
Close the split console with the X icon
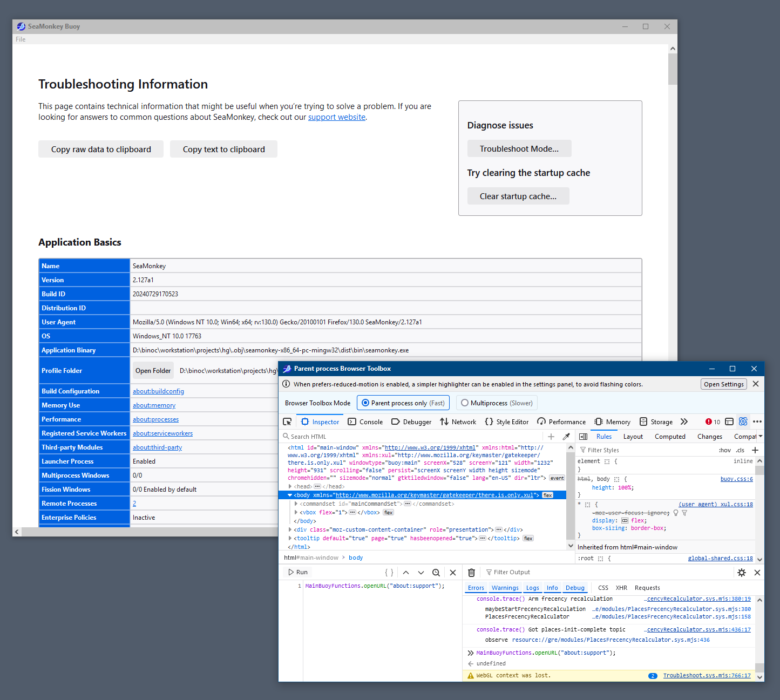tap(757, 573)
